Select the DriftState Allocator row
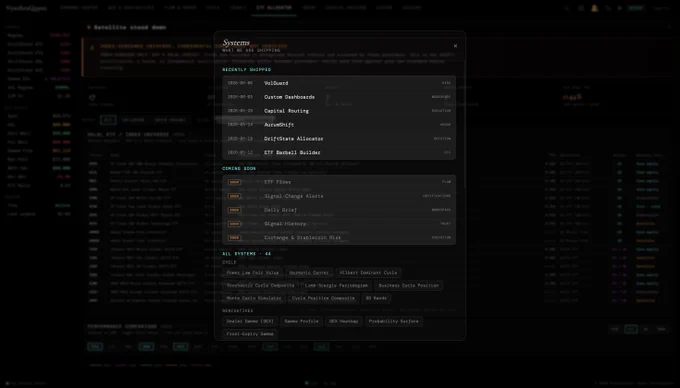Image resolution: width=680 pixels, height=388 pixels. point(339,138)
